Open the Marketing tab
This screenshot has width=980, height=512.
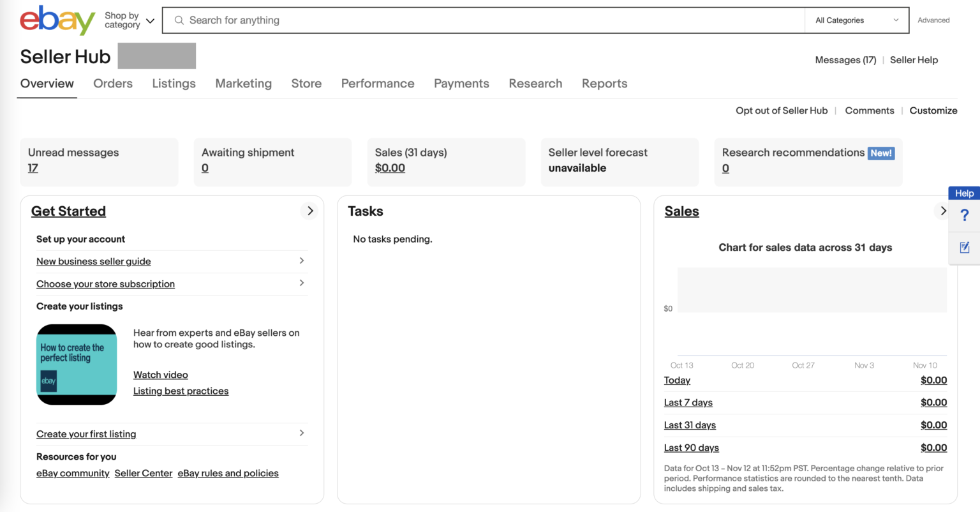(243, 83)
